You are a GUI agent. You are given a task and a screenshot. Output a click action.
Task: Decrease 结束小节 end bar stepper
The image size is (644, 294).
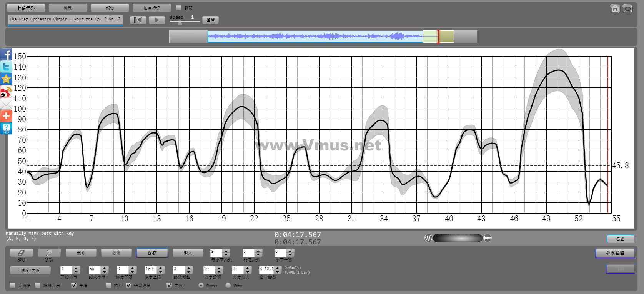coord(105,272)
